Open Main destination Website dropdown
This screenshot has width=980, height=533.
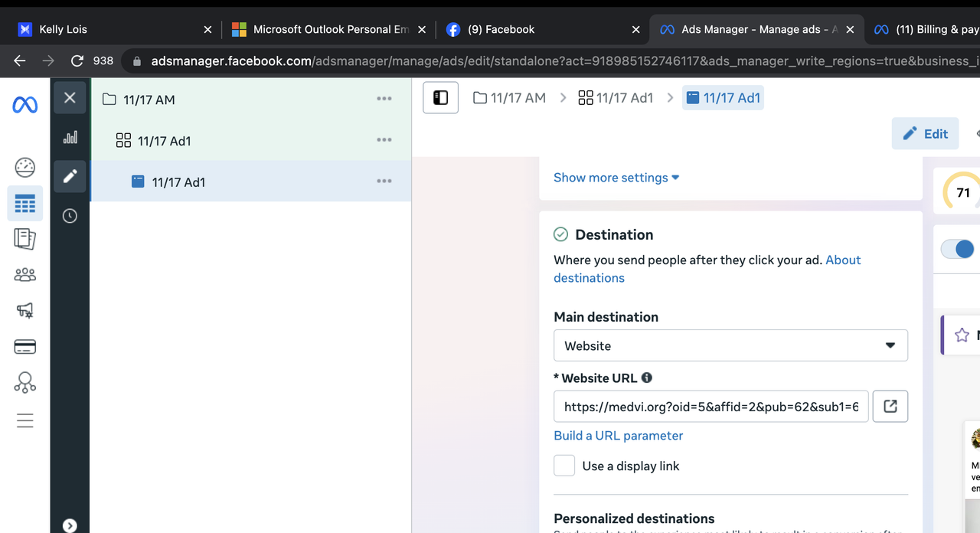tap(730, 345)
